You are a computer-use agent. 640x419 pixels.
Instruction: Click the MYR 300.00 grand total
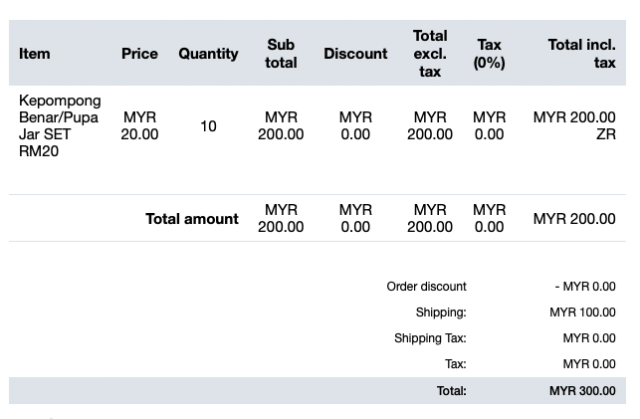tap(582, 391)
